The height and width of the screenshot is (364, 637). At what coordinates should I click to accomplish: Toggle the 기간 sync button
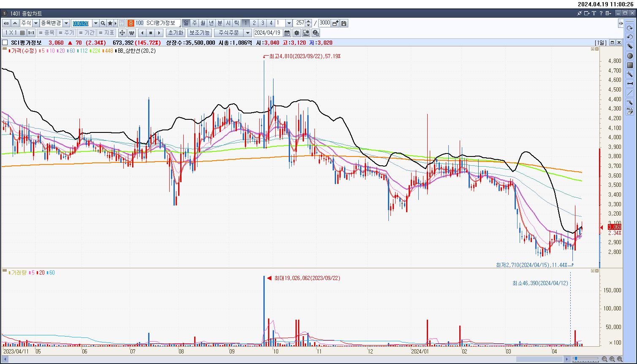[86, 33]
